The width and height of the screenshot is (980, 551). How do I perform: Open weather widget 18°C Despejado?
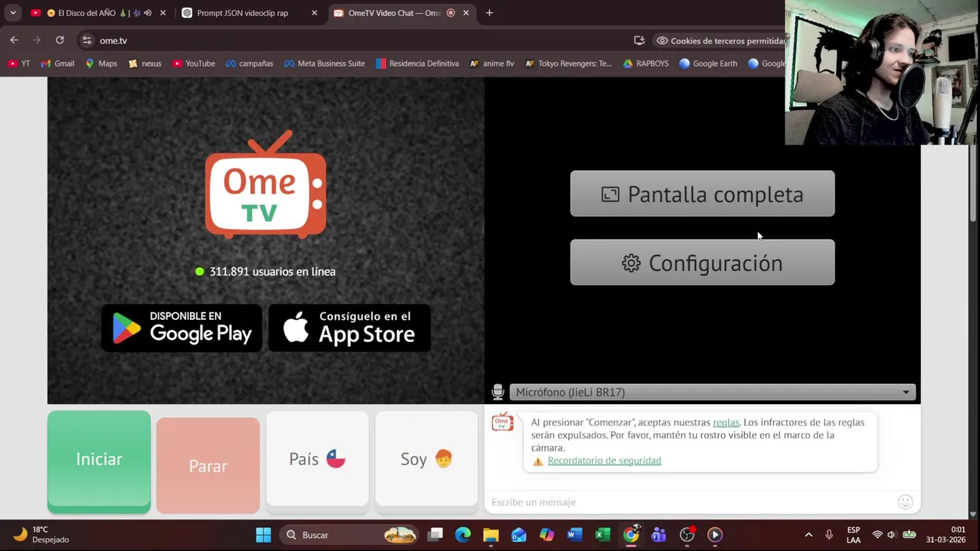pyautogui.click(x=42, y=534)
